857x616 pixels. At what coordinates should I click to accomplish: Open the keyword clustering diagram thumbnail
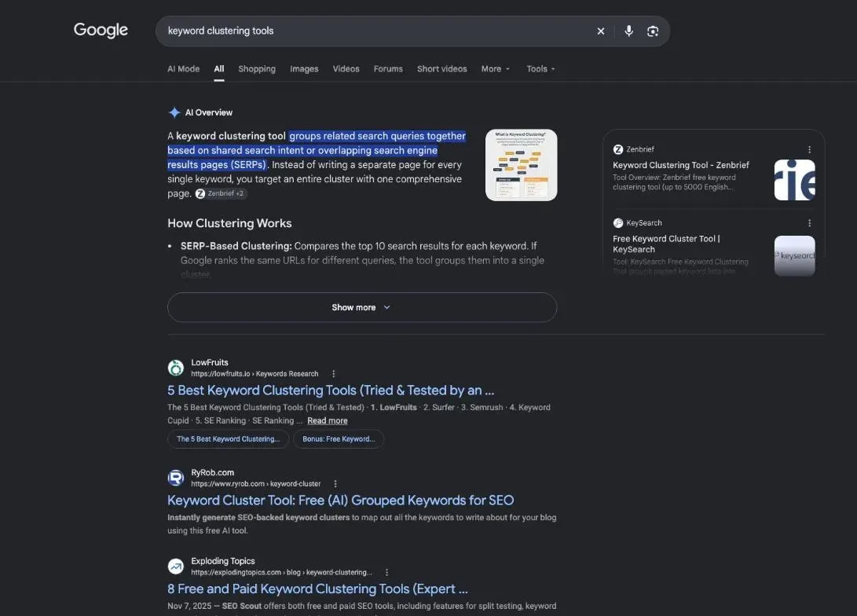(x=521, y=165)
